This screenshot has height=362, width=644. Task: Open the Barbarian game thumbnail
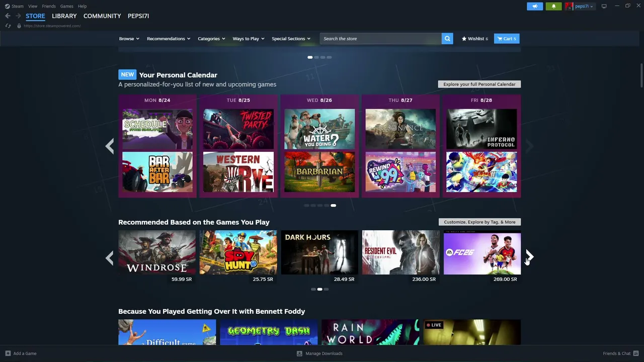(319, 172)
